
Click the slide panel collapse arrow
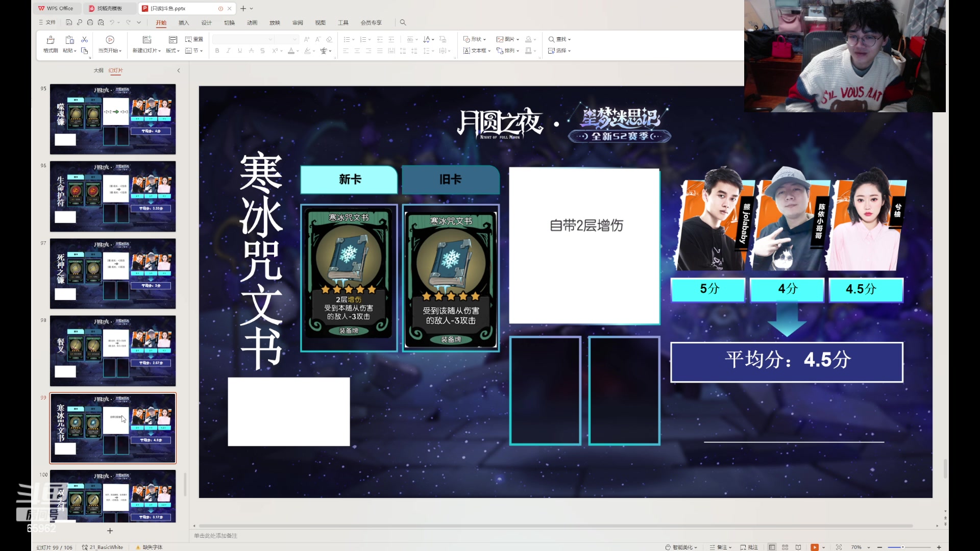pyautogui.click(x=178, y=70)
